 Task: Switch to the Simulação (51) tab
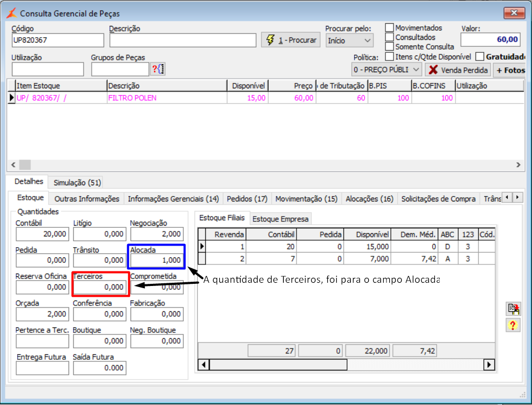[78, 183]
